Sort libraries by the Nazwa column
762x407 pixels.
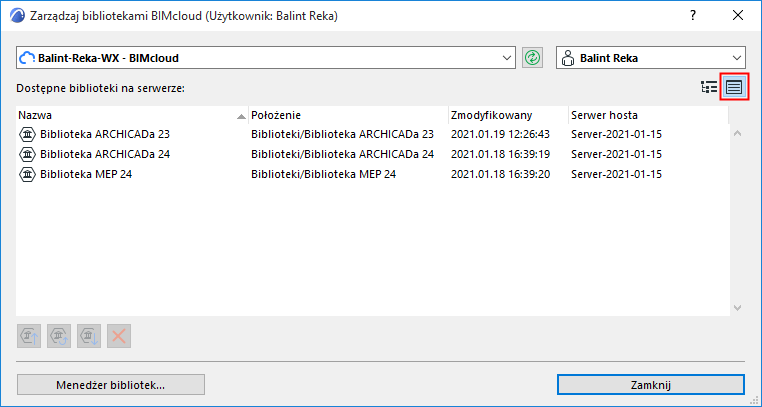(130, 114)
